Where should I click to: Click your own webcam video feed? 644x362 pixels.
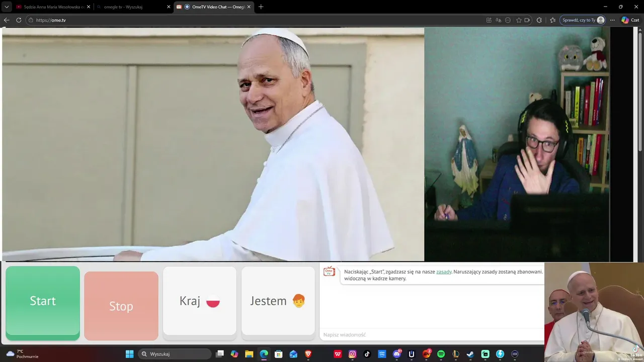(517, 144)
